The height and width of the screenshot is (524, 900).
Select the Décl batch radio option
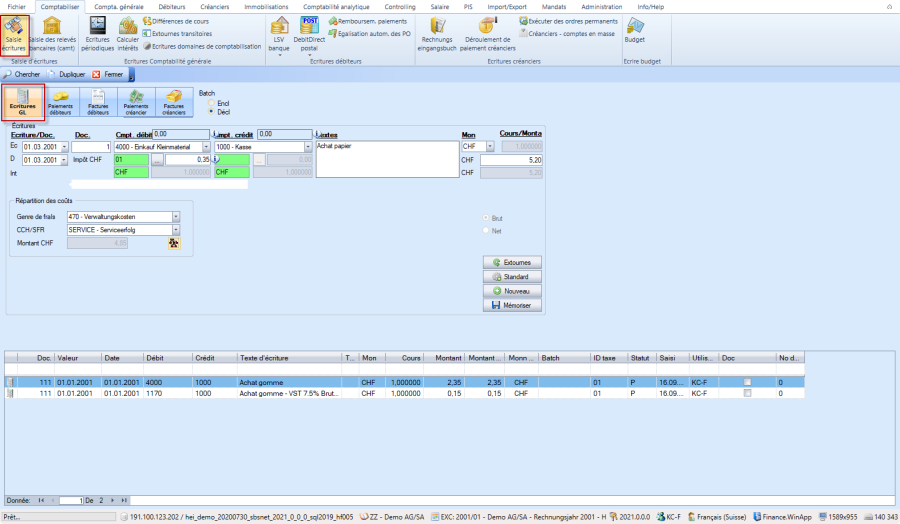pos(211,112)
